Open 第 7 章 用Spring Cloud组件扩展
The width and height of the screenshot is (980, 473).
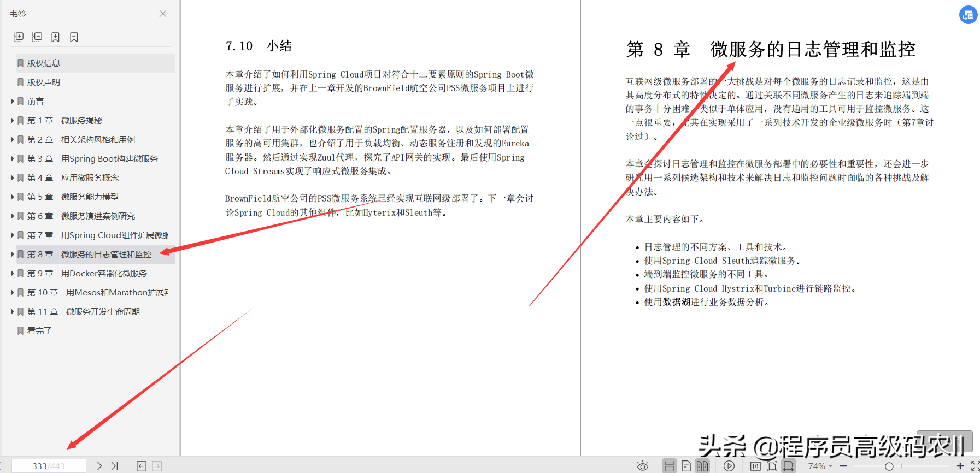[x=98, y=235]
